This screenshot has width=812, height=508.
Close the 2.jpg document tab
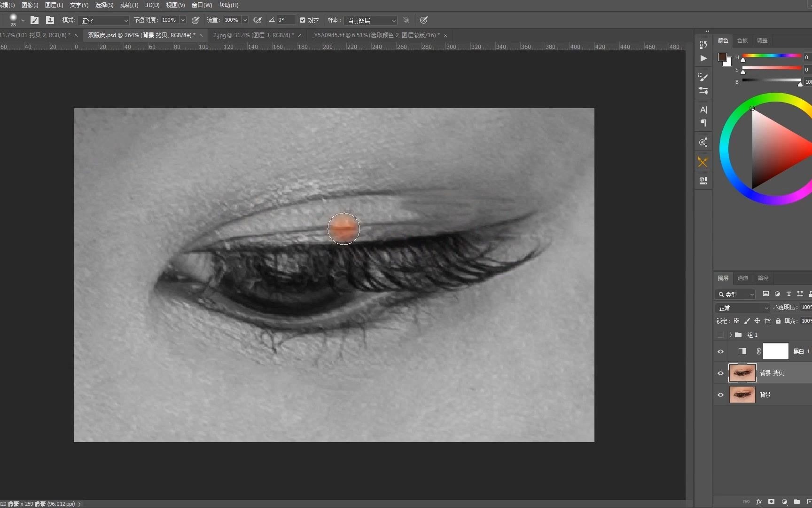tap(300, 35)
